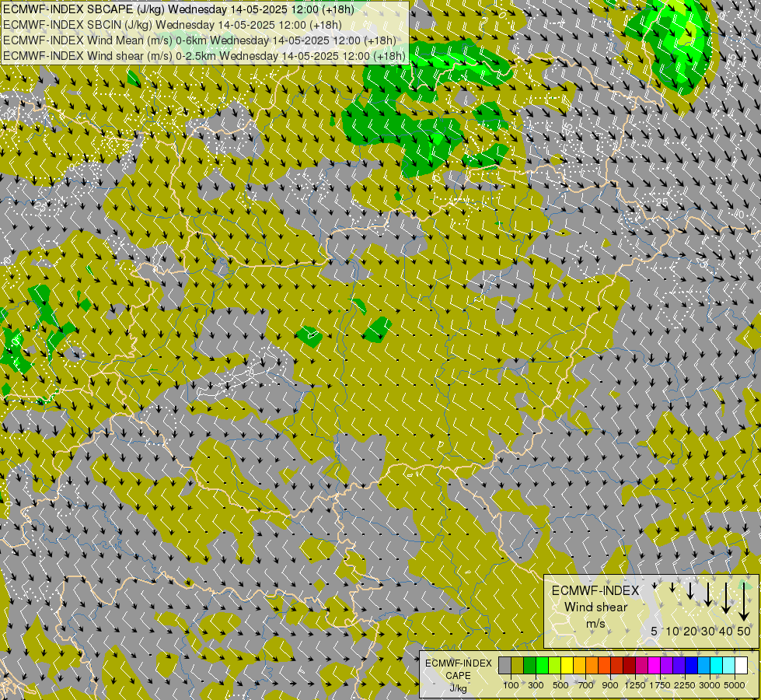Pick the pure yellow CAPE legend swatch
The height and width of the screenshot is (700, 761).
(x=567, y=666)
